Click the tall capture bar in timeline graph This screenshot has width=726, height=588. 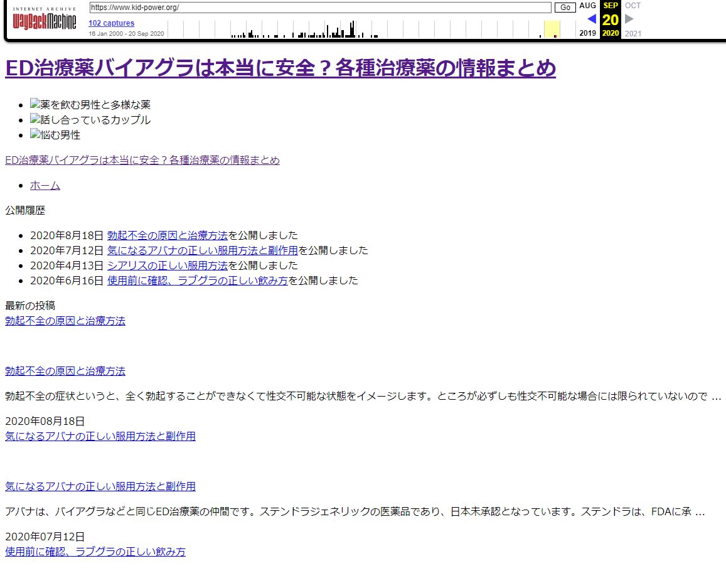coord(353,29)
